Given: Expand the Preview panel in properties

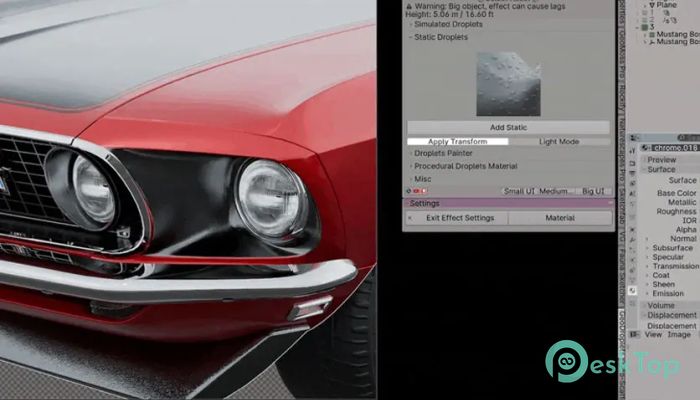Looking at the screenshot, I should (x=661, y=160).
